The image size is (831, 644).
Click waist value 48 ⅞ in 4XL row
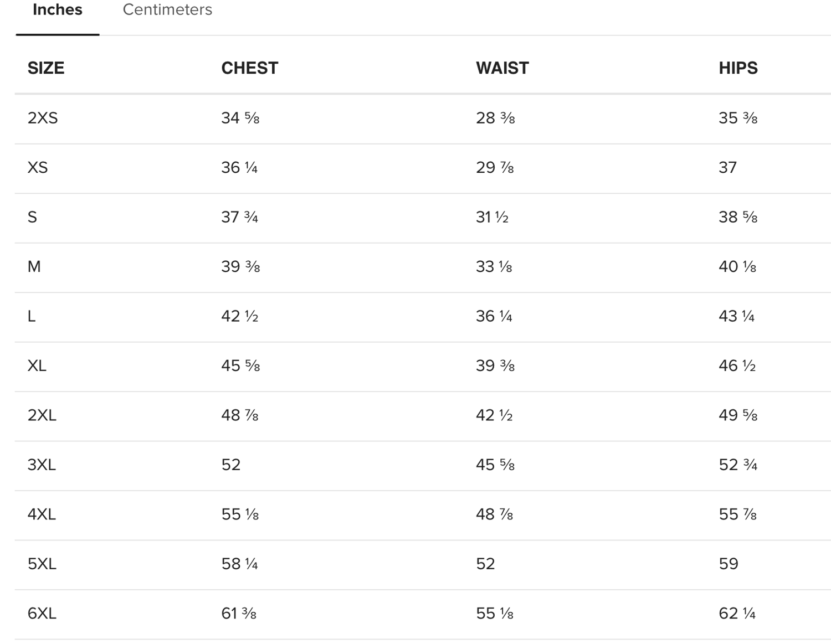pos(495,514)
